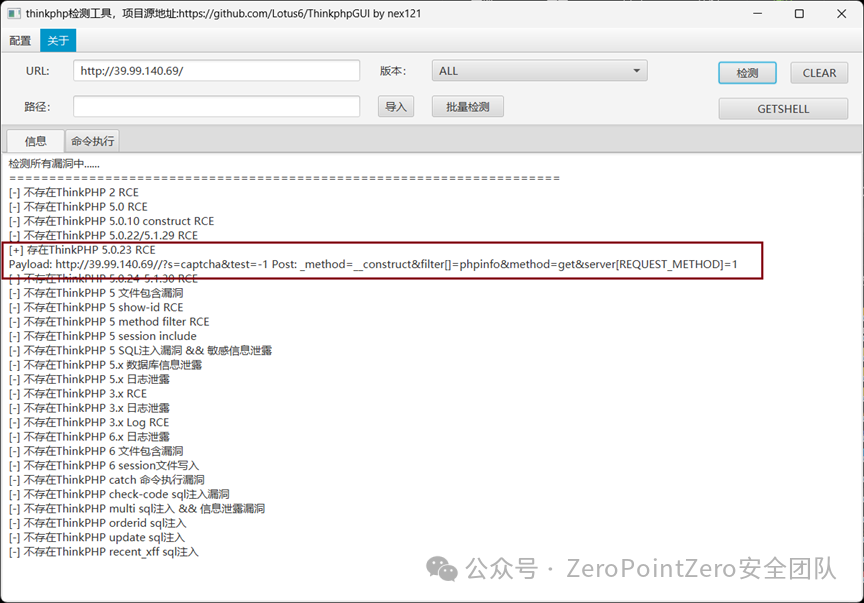
Task: Select the line 5.0.22/5.1.29 RCE
Action: pyautogui.click(x=103, y=235)
